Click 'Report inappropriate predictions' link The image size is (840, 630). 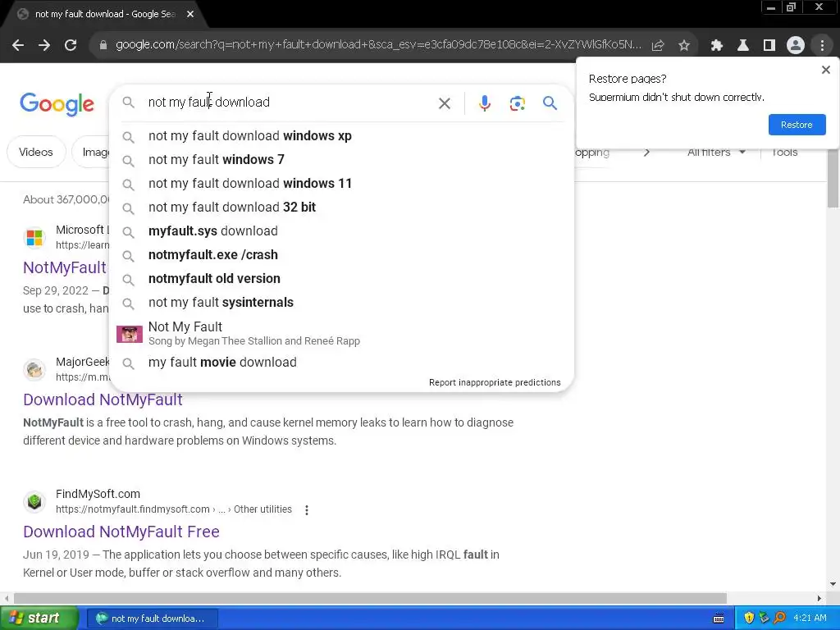(x=495, y=382)
